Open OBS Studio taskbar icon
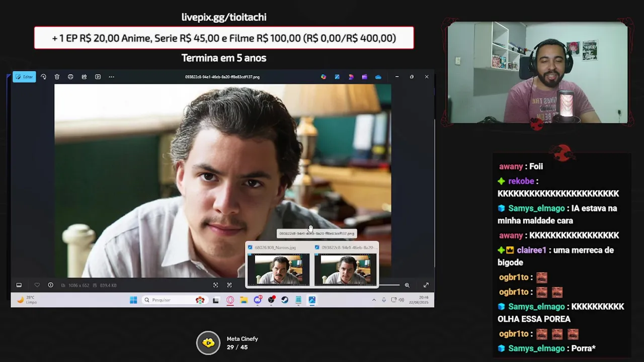644x362 pixels. pyautogui.click(x=271, y=300)
